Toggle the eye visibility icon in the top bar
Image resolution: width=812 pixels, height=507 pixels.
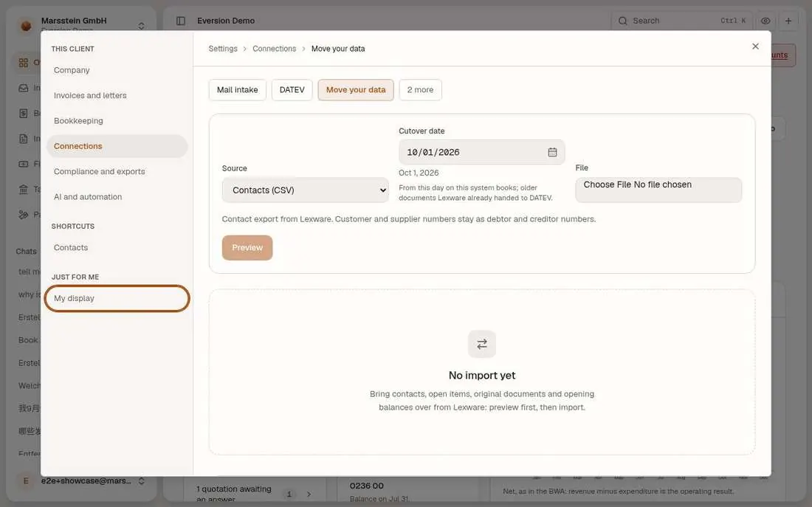pos(765,21)
